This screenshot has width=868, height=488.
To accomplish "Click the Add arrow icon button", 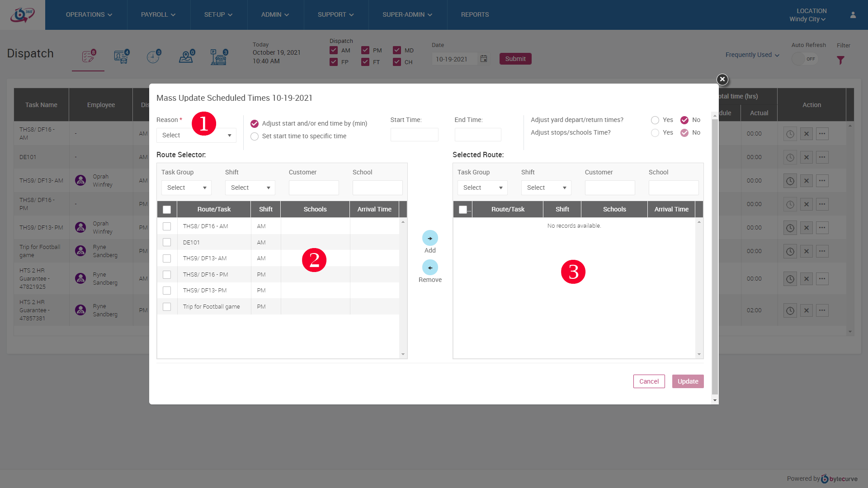I will (430, 238).
